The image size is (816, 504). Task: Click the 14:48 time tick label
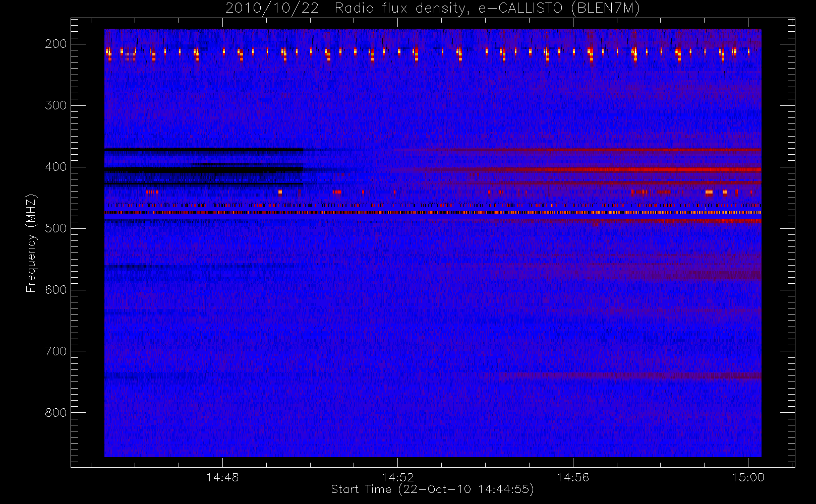(x=222, y=477)
